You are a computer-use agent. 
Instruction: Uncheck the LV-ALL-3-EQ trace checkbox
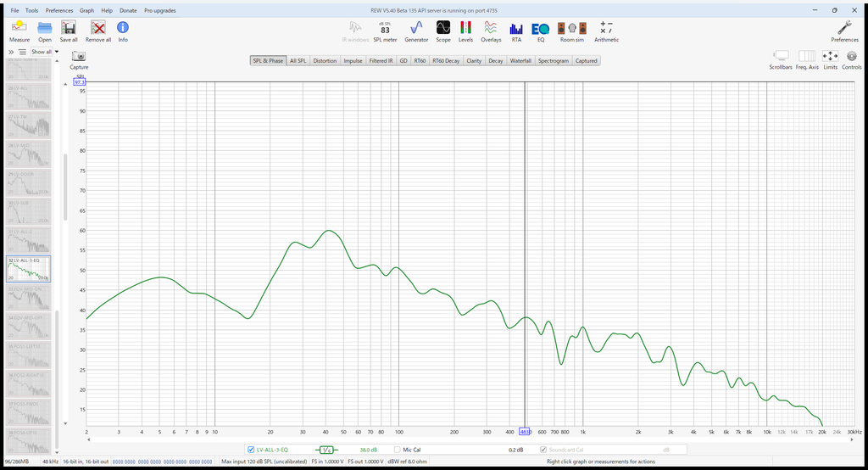pos(251,450)
